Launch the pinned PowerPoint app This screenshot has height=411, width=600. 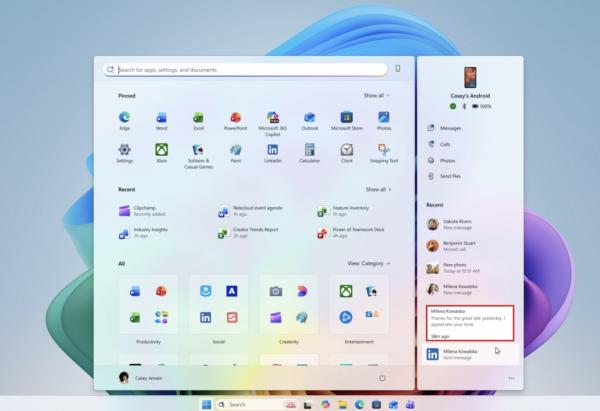[235, 121]
